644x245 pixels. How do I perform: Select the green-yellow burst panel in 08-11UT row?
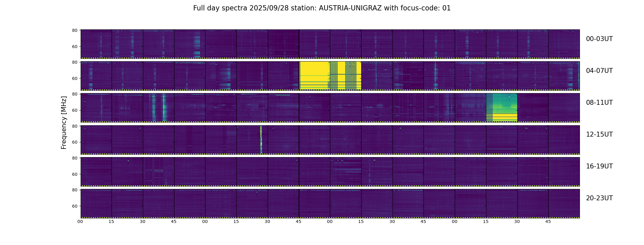502,107
